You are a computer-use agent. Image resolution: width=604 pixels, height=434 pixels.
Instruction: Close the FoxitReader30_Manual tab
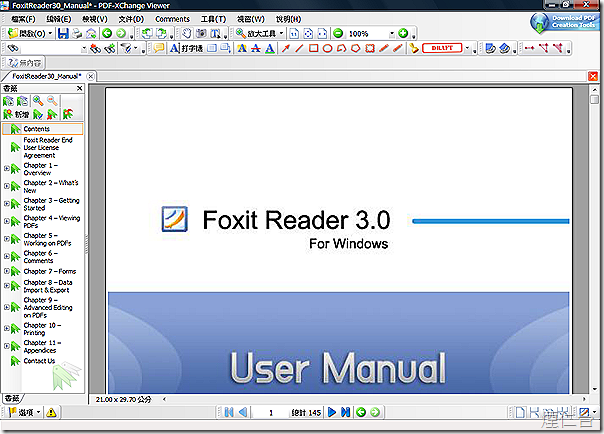click(x=91, y=76)
